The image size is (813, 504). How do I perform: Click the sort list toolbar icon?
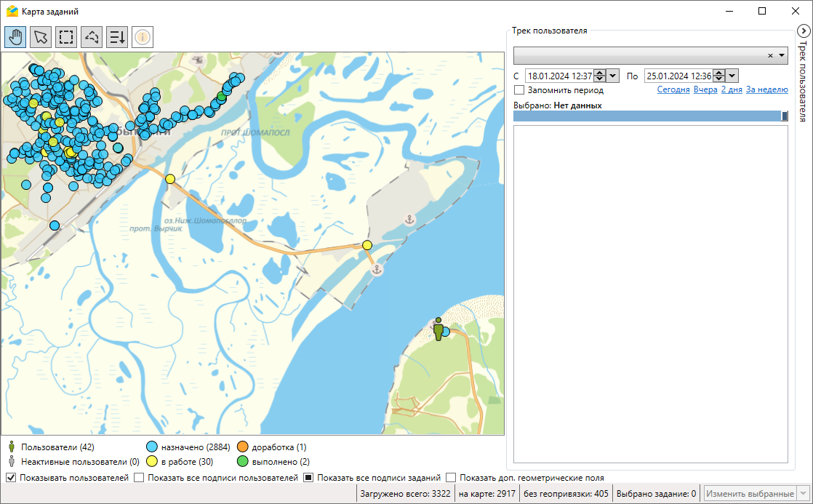[117, 36]
